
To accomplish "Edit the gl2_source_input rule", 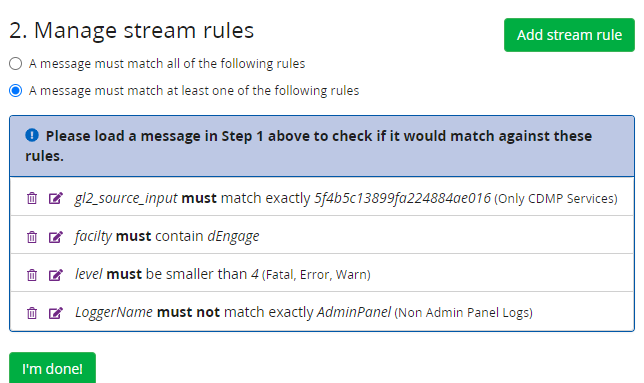I will (x=55, y=198).
